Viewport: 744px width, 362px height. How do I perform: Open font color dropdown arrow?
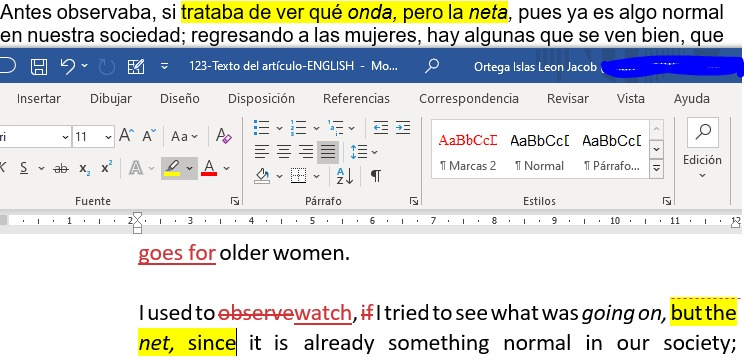pos(226,168)
